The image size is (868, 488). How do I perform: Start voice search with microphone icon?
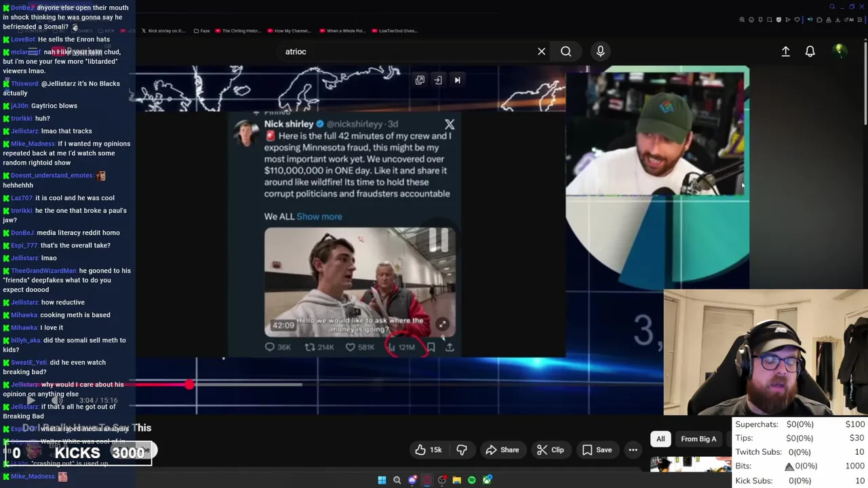coord(600,52)
